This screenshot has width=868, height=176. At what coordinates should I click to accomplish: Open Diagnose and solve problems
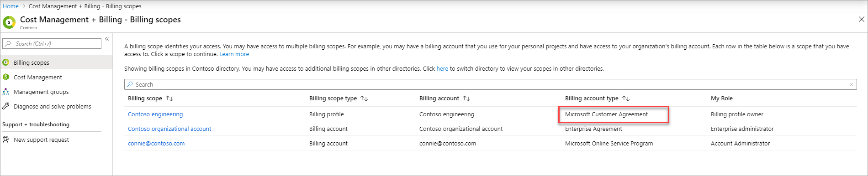[x=56, y=106]
